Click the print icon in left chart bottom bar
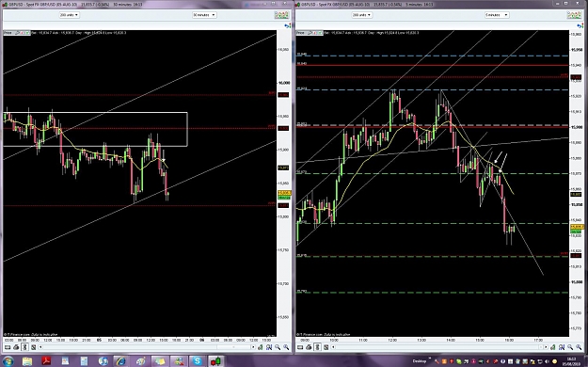This screenshot has height=367, width=588. pyautogui.click(x=16, y=347)
